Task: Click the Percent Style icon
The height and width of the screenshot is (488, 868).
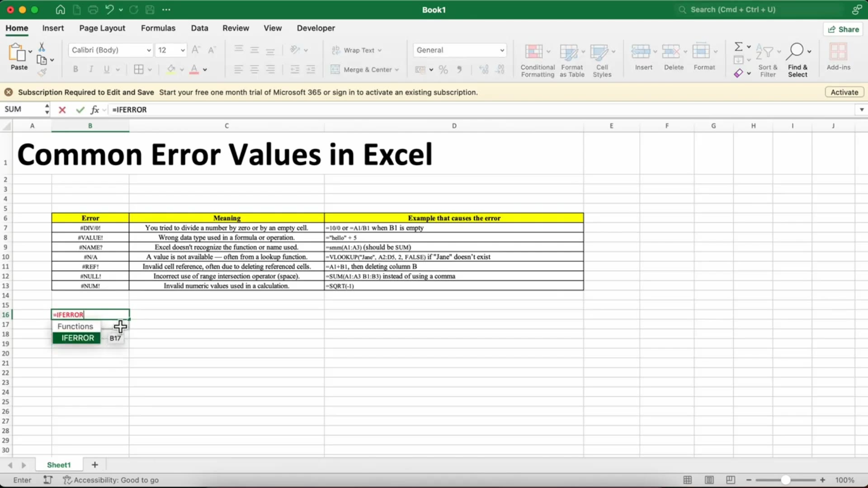Action: point(443,70)
